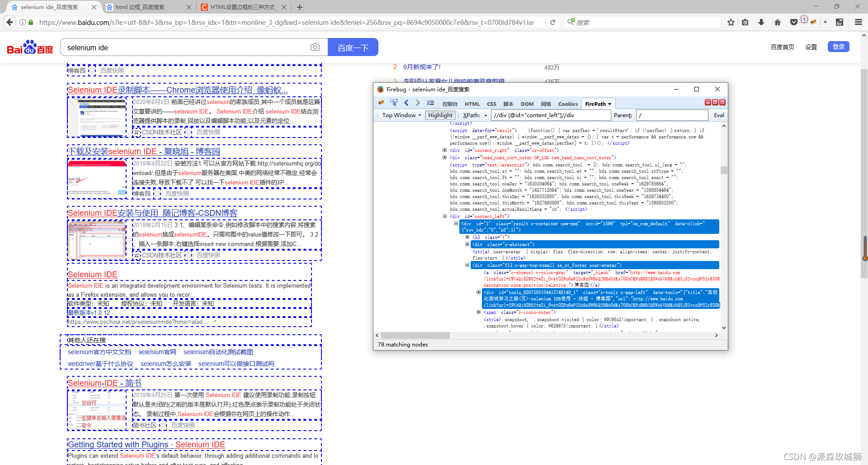Click the Firebug horizontal scrollbar thumb

point(415,336)
